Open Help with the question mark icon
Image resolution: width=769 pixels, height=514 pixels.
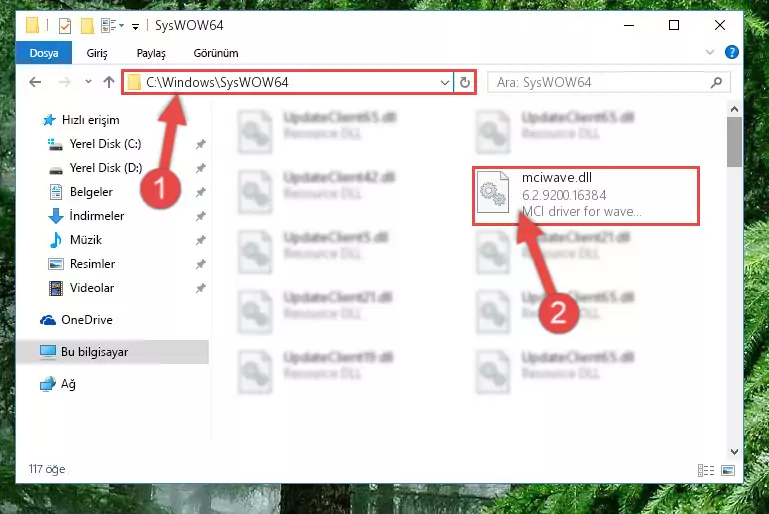pos(731,52)
